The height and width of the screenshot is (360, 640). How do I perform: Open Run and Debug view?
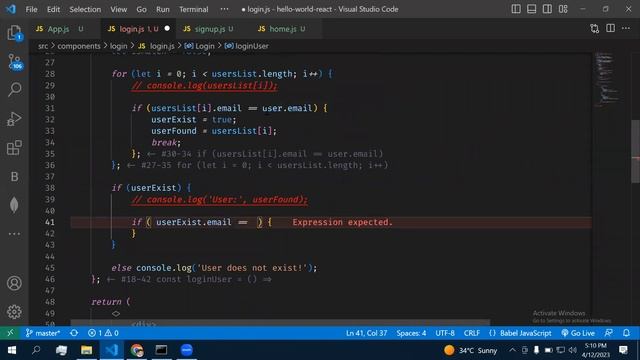click(14, 119)
